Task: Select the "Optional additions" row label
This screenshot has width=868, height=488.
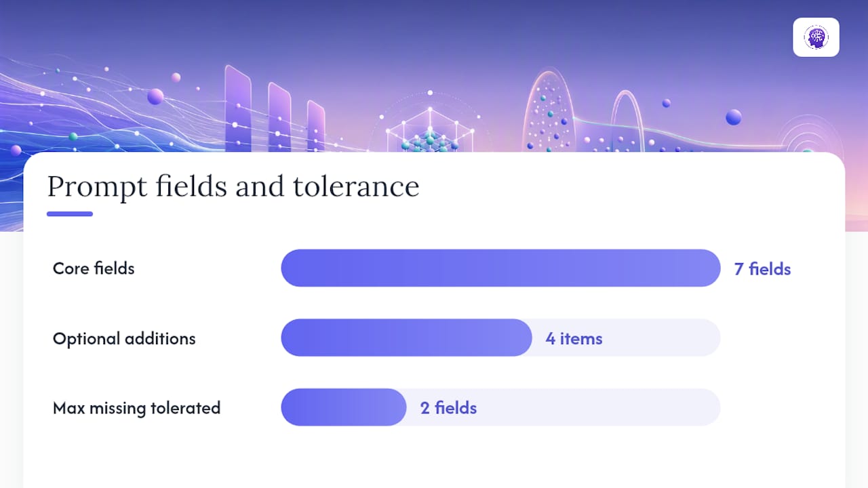Action: click(124, 338)
